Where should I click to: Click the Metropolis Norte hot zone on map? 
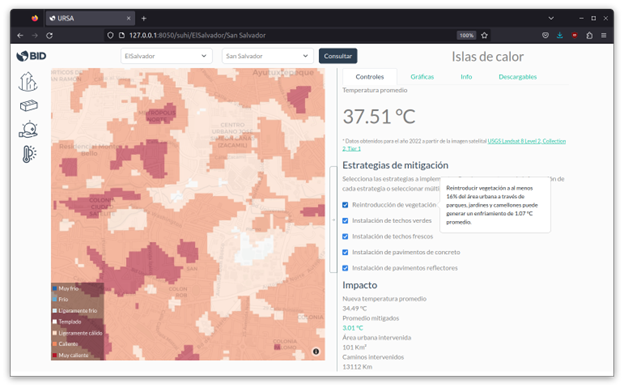(160, 114)
